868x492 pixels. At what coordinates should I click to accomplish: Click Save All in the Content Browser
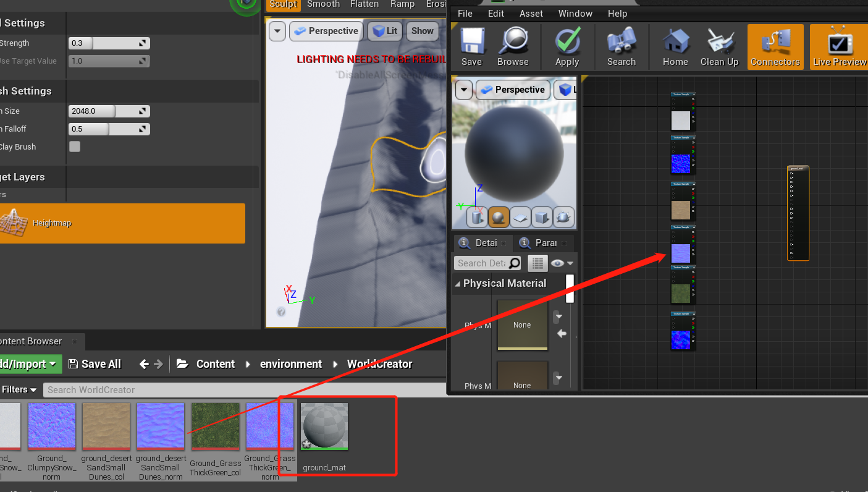[95, 364]
